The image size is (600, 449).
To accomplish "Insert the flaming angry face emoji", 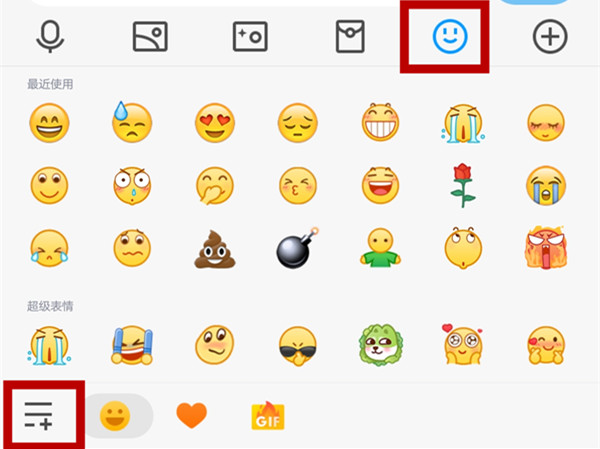I will pos(546,248).
